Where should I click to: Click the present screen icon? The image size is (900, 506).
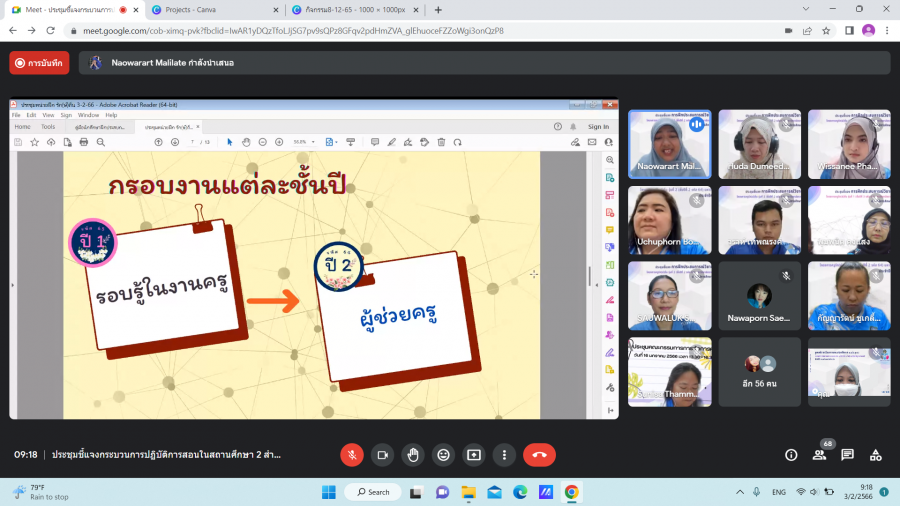(474, 455)
